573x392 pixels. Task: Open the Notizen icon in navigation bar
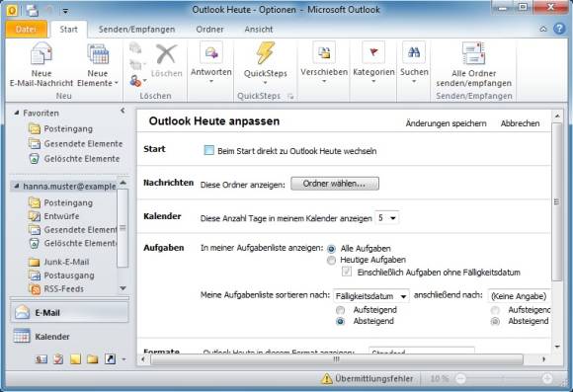75,359
